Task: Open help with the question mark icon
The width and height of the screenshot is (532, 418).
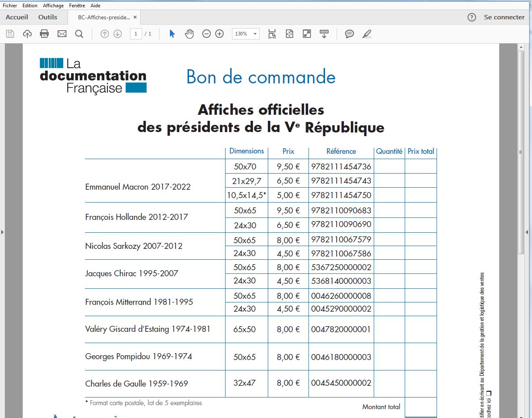Action: [472, 17]
